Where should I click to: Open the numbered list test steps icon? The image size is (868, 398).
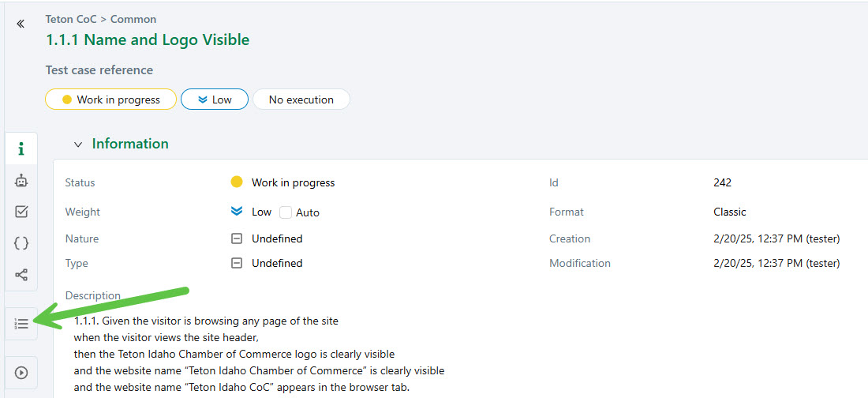click(x=21, y=324)
